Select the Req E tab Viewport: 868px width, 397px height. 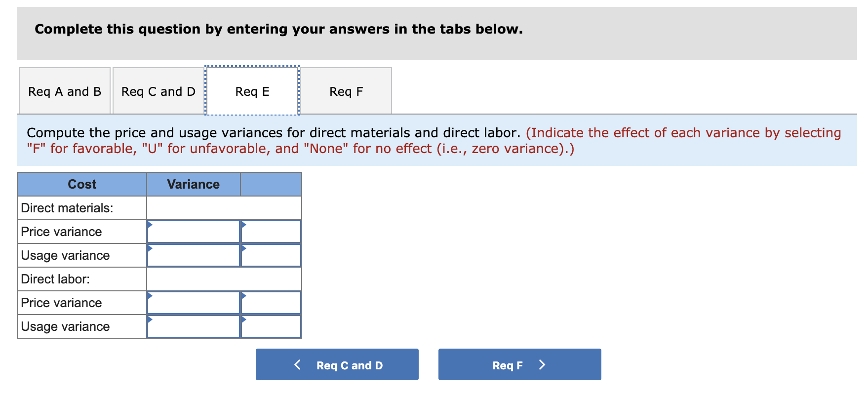click(252, 91)
